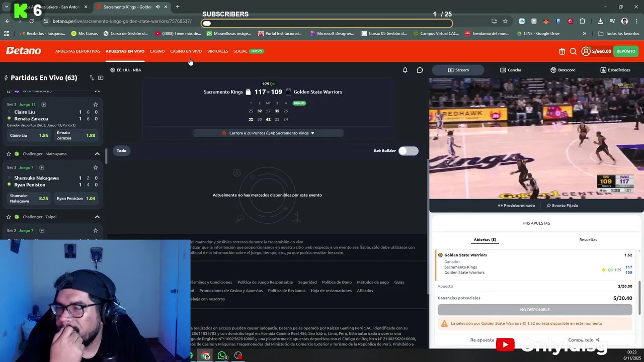This screenshot has height=362, width=644.
Task: Click the notification bell for this match
Action: tap(405, 70)
